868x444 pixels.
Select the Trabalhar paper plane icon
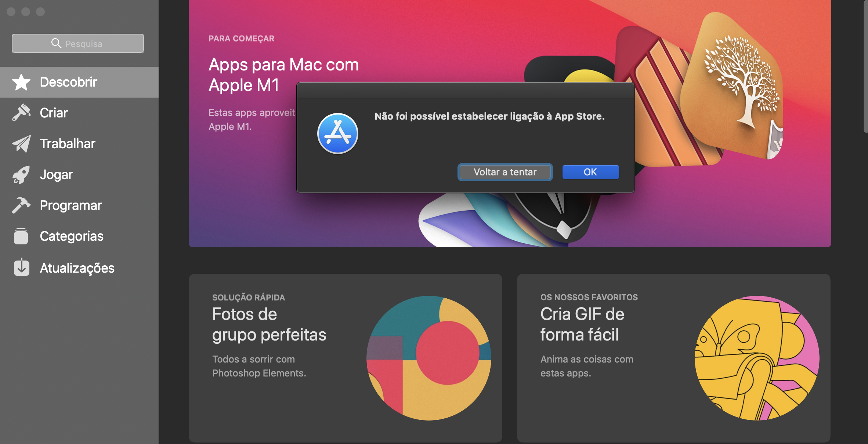point(21,143)
